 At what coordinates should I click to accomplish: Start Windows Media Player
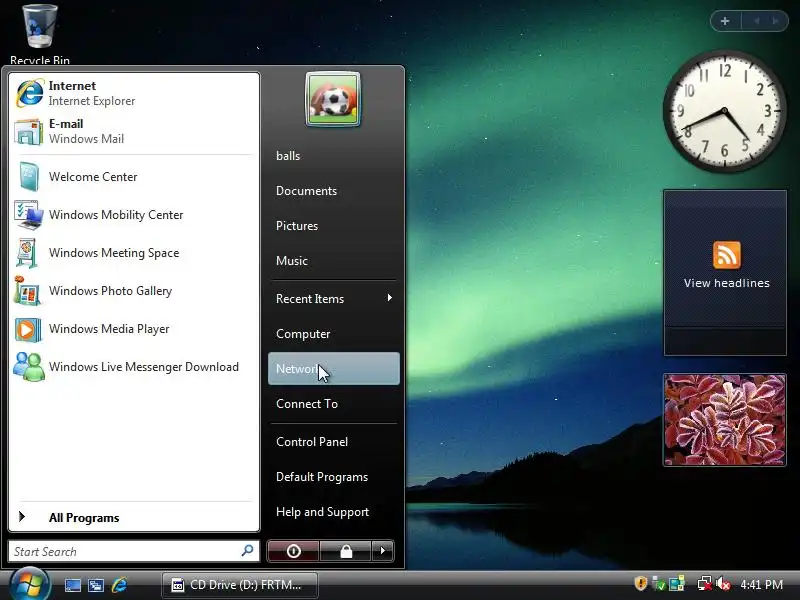point(134,329)
